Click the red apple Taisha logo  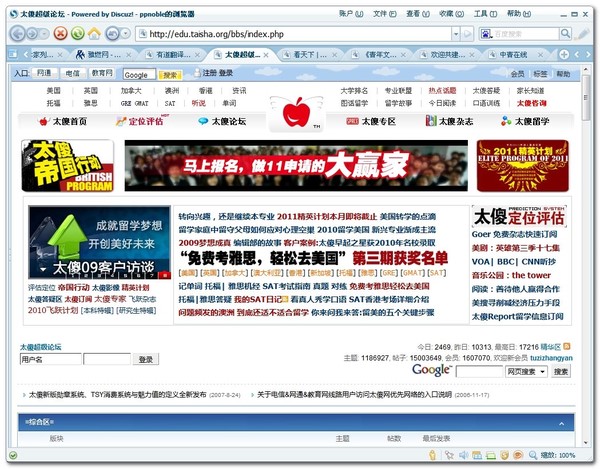point(296,111)
